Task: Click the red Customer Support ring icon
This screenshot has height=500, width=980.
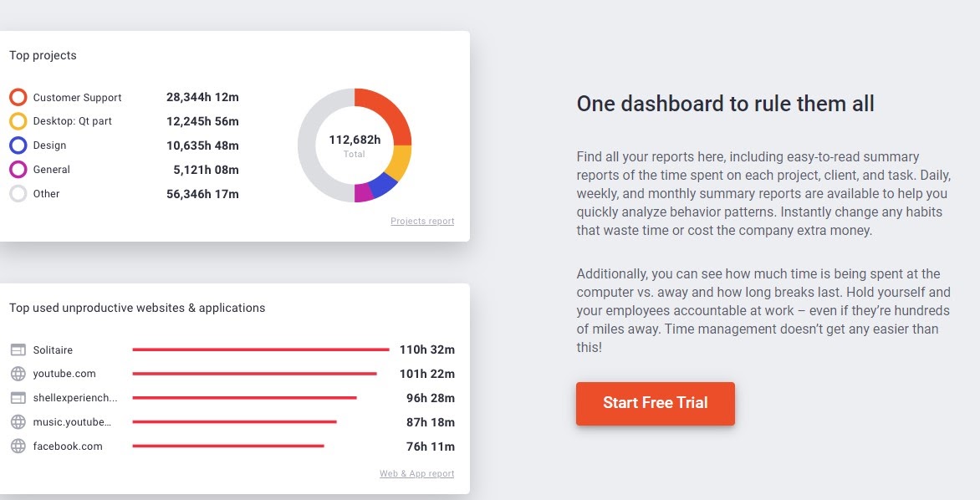Action: point(18,97)
